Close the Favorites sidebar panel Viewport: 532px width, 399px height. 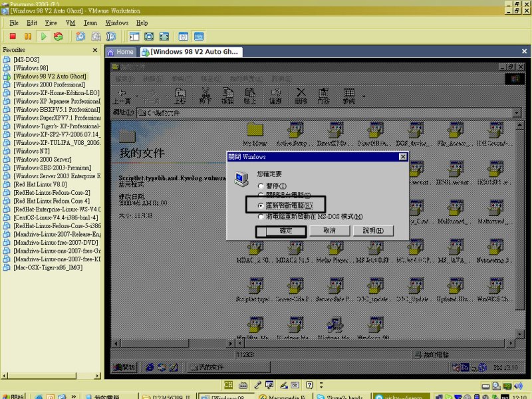coord(95,51)
